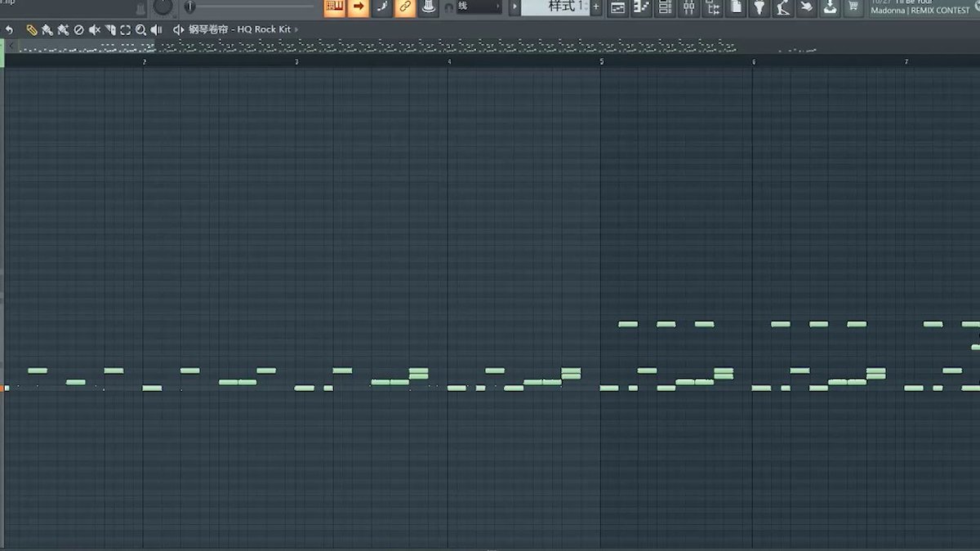Toggle the note blend button
The width and height of the screenshot is (980, 551).
(x=381, y=7)
